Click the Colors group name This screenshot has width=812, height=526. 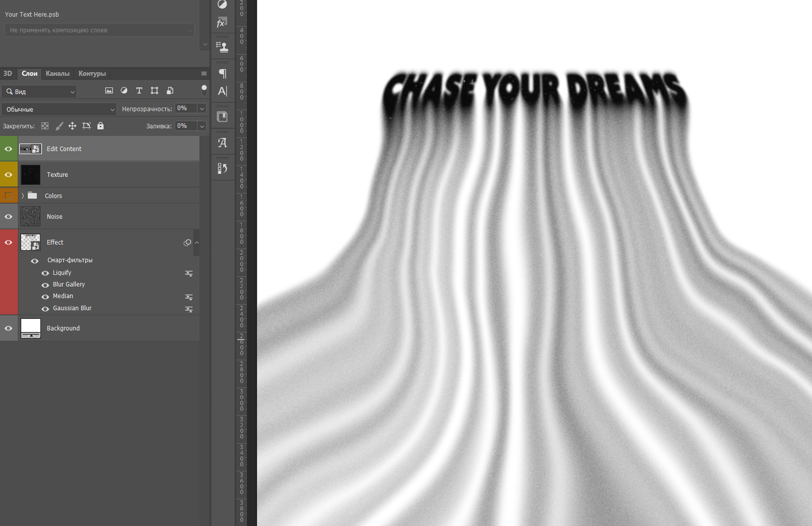(54, 196)
